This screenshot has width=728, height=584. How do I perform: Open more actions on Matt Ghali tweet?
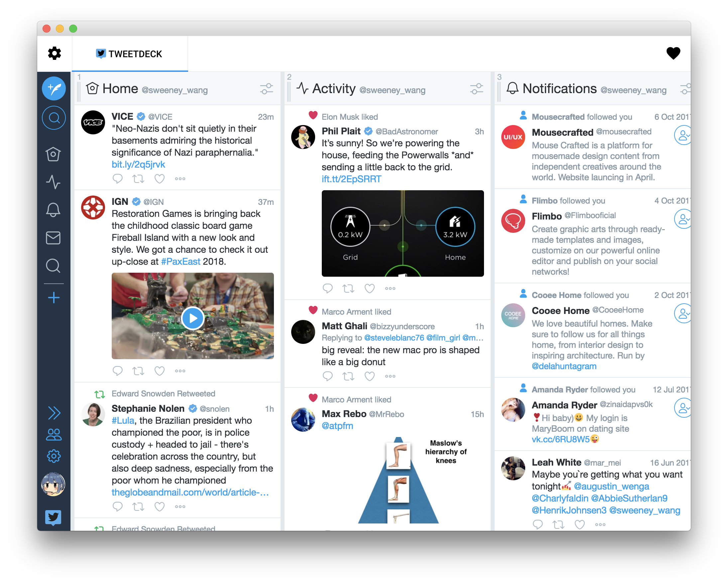tap(390, 376)
